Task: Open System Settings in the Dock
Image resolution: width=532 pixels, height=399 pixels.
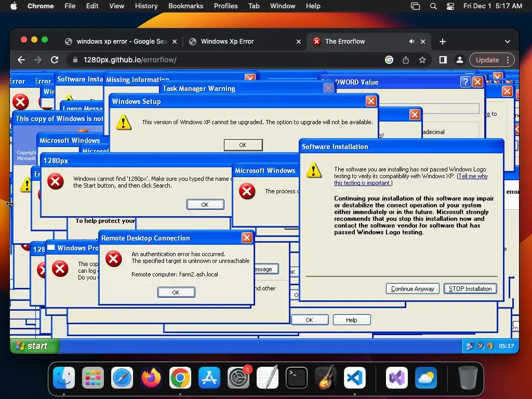Action: (x=238, y=378)
